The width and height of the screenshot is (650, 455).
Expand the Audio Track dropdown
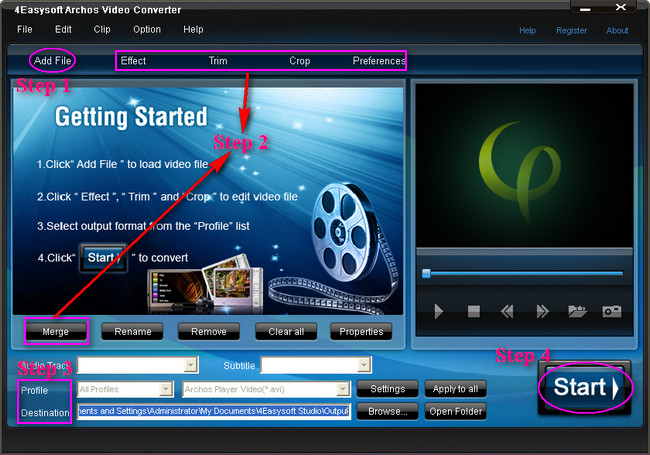tap(190, 365)
